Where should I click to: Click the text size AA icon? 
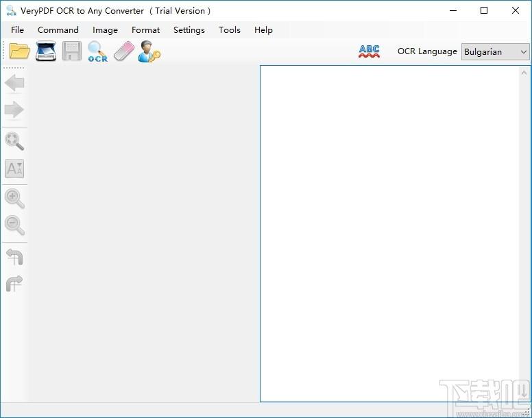tap(14, 169)
